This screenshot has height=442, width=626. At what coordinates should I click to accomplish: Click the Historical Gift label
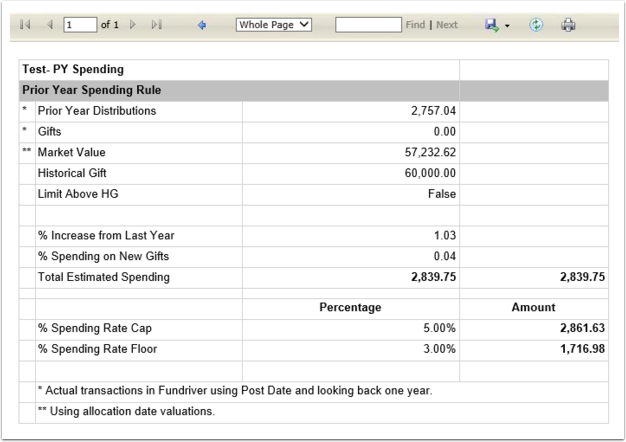click(72, 173)
